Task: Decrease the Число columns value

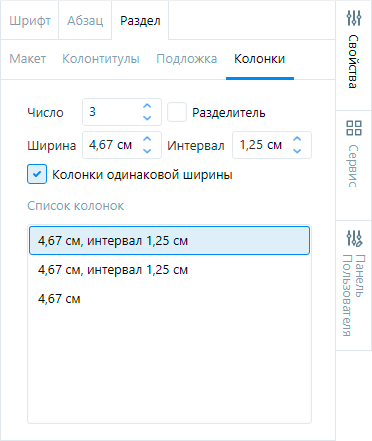Action: tap(147, 118)
